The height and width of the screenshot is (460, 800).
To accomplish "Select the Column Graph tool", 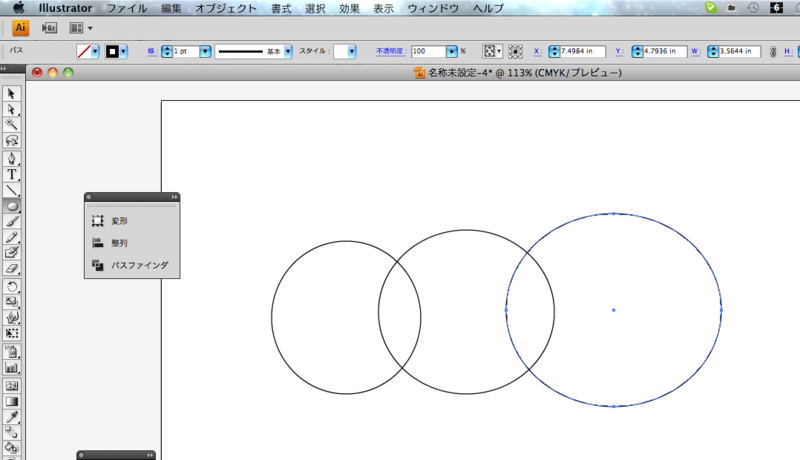I will [x=12, y=368].
